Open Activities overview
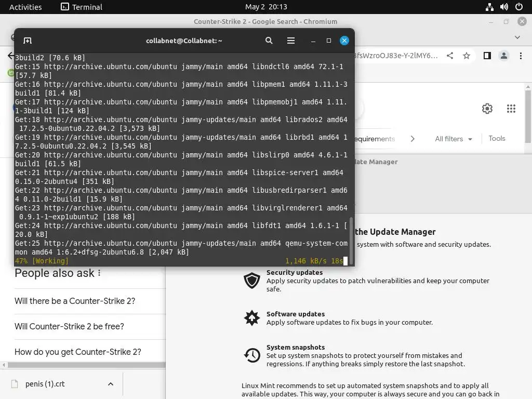The height and width of the screenshot is (399, 532). (25, 7)
